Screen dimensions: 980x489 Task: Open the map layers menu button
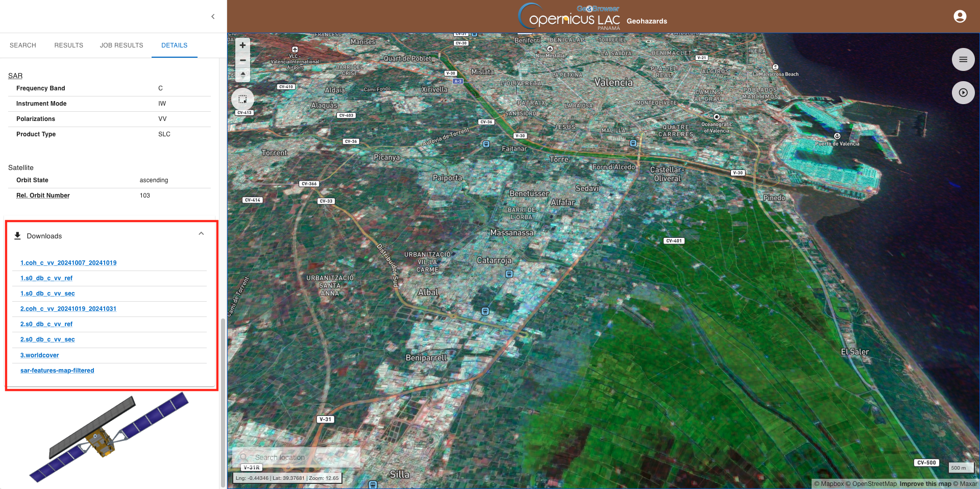(x=963, y=60)
